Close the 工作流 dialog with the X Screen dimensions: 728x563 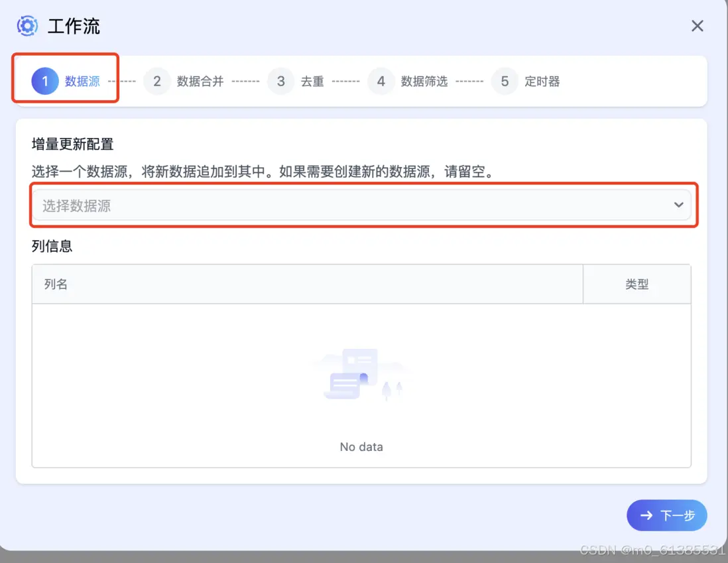[x=697, y=26]
